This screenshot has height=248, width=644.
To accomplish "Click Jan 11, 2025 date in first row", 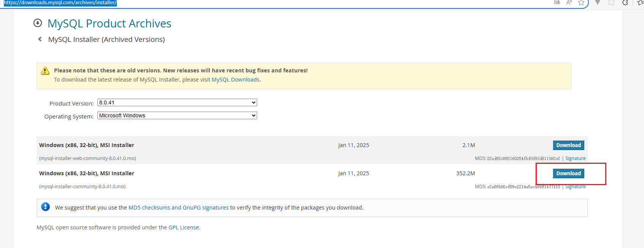I will coord(353,145).
